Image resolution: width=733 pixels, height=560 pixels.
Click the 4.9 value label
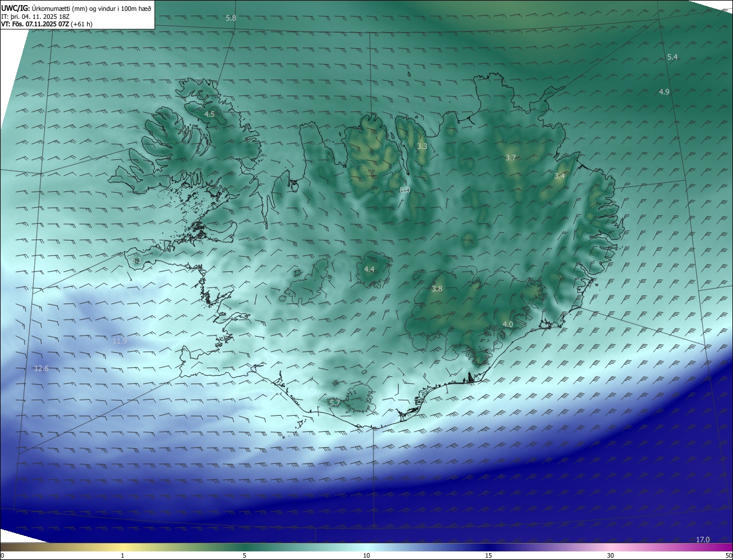664,92
